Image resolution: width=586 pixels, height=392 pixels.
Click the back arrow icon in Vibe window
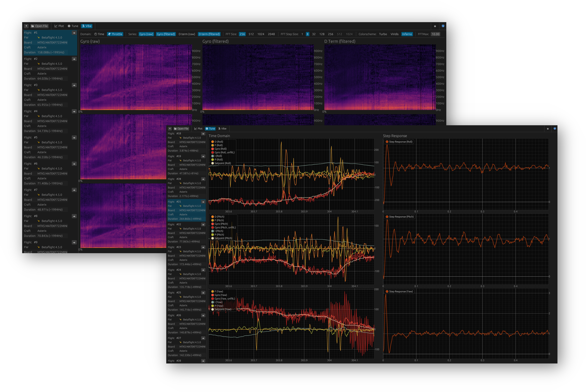26,26
